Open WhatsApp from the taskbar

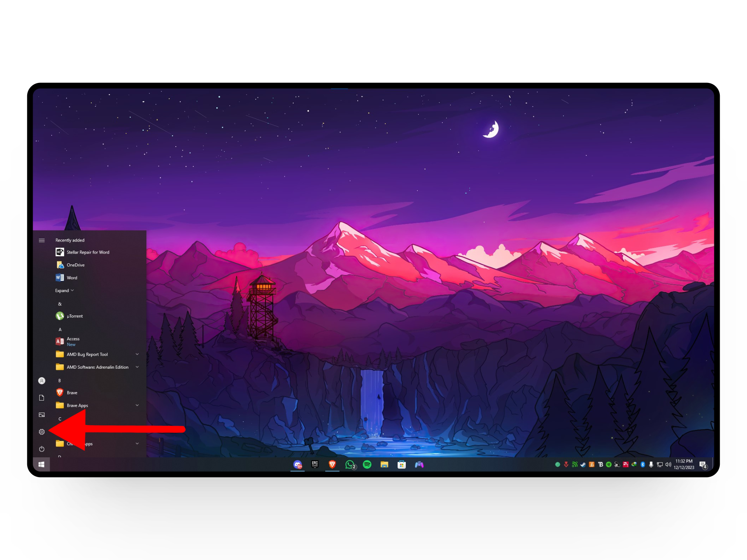click(350, 464)
